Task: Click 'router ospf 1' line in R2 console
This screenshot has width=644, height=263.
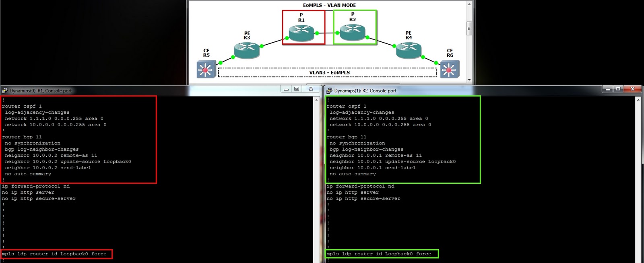Action: [347, 106]
